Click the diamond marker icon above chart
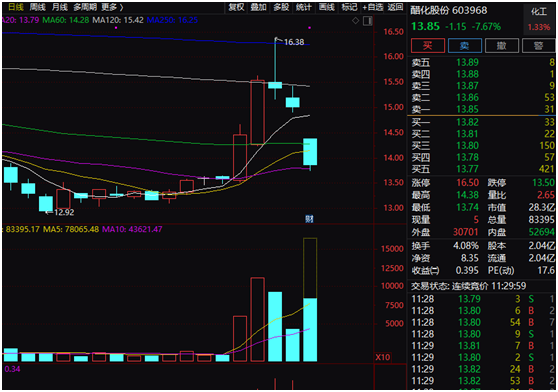 355,21
